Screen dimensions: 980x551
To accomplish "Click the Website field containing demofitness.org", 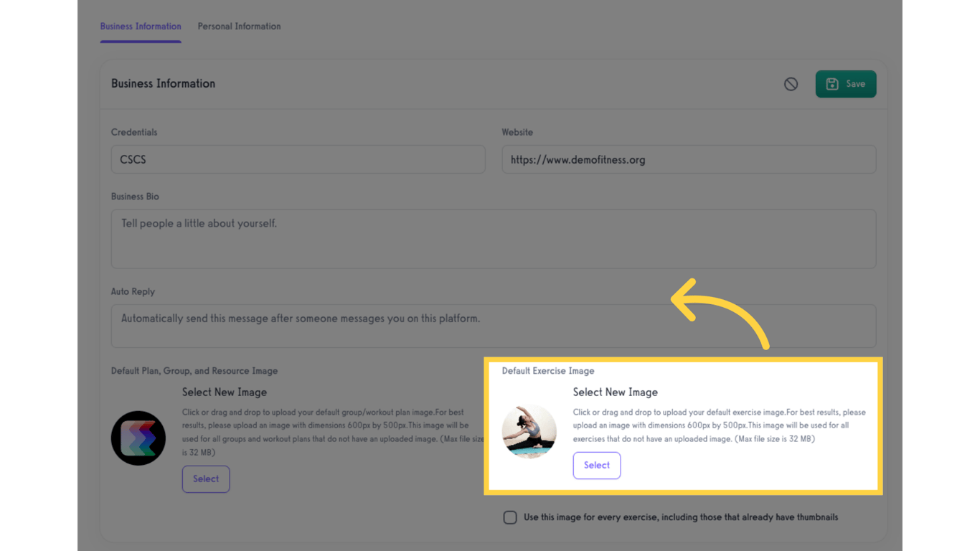I will click(x=689, y=159).
